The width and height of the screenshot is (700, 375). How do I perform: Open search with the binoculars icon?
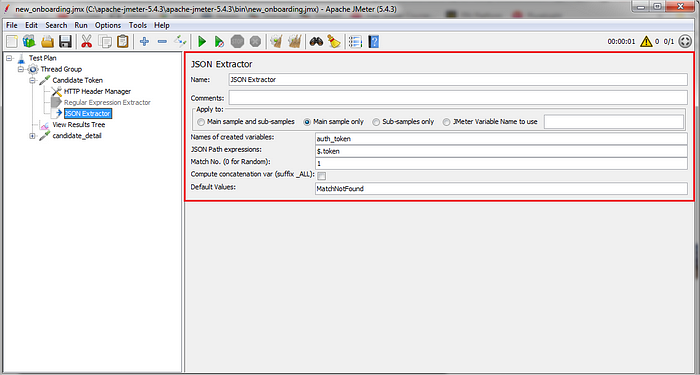(x=317, y=42)
